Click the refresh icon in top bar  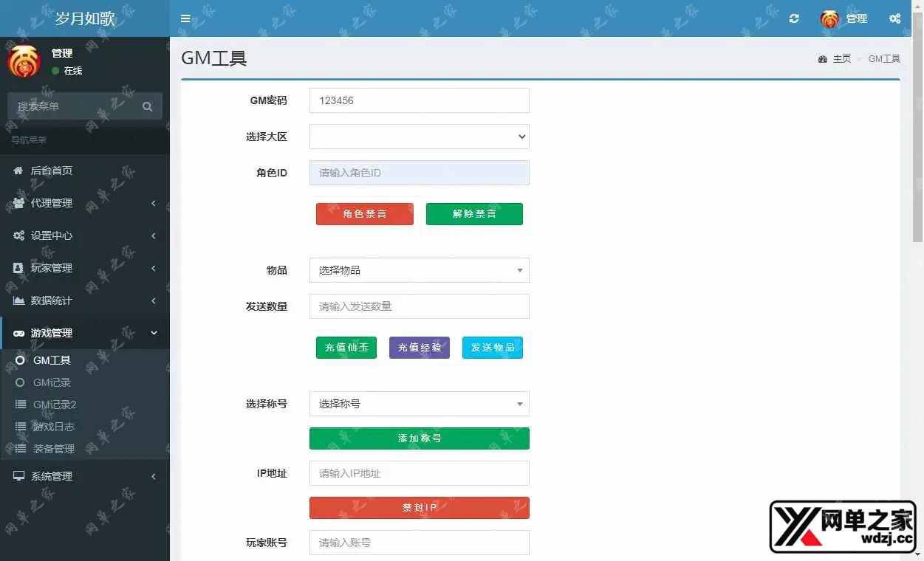click(794, 19)
